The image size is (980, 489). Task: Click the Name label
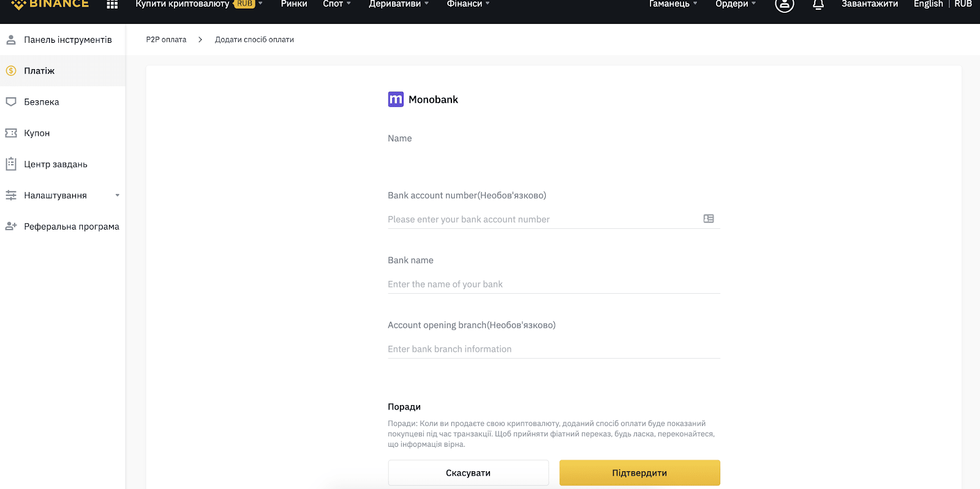click(399, 138)
